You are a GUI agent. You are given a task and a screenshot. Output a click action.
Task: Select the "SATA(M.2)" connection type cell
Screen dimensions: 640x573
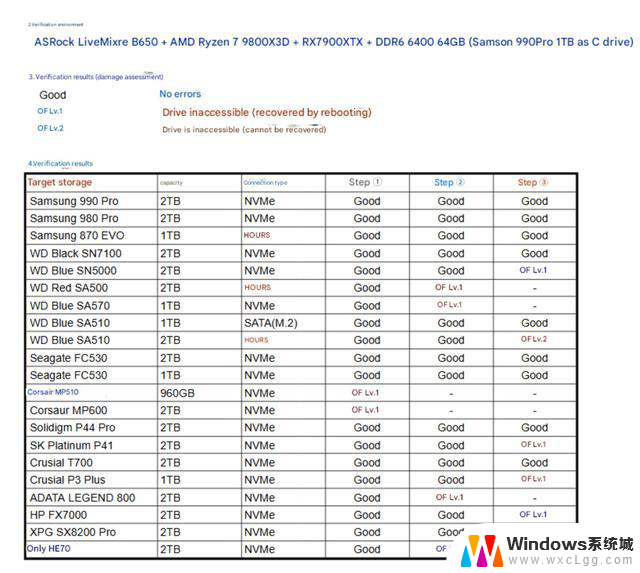pyautogui.click(x=271, y=323)
